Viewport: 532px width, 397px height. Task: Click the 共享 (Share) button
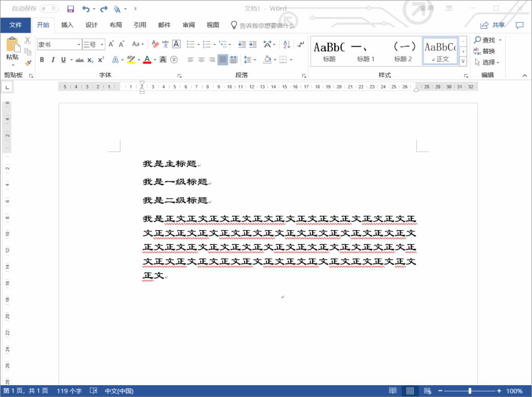tap(494, 25)
